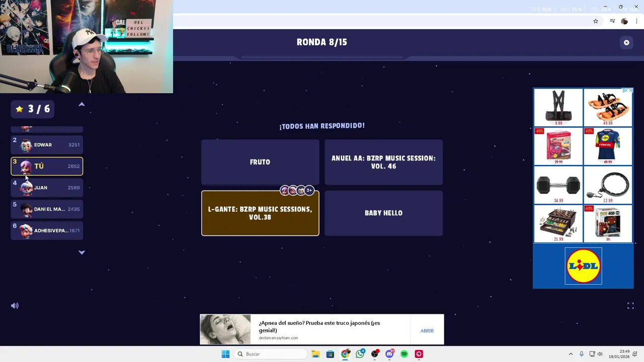This screenshot has height=362, width=644.
Task: Click the microphone tray icon
Action: point(582,354)
